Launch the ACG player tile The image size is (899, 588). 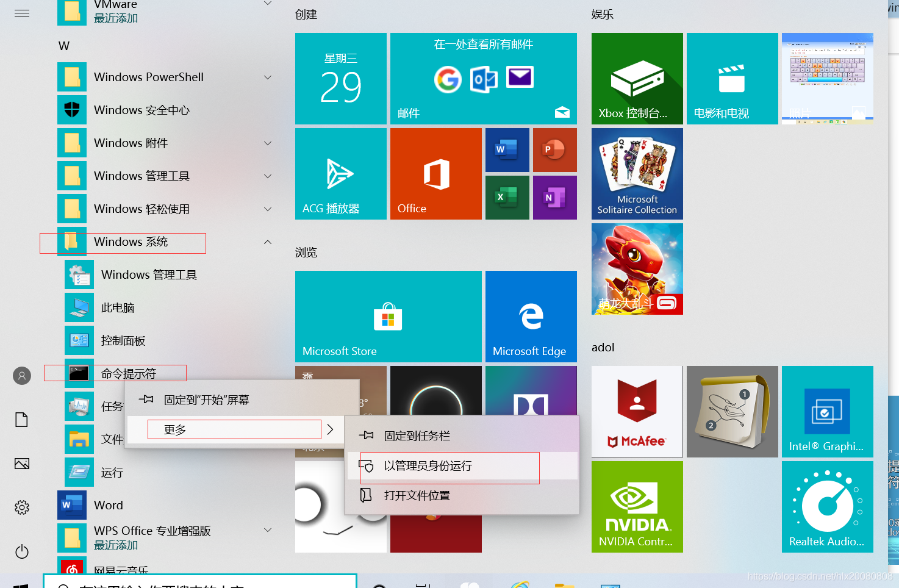340,174
